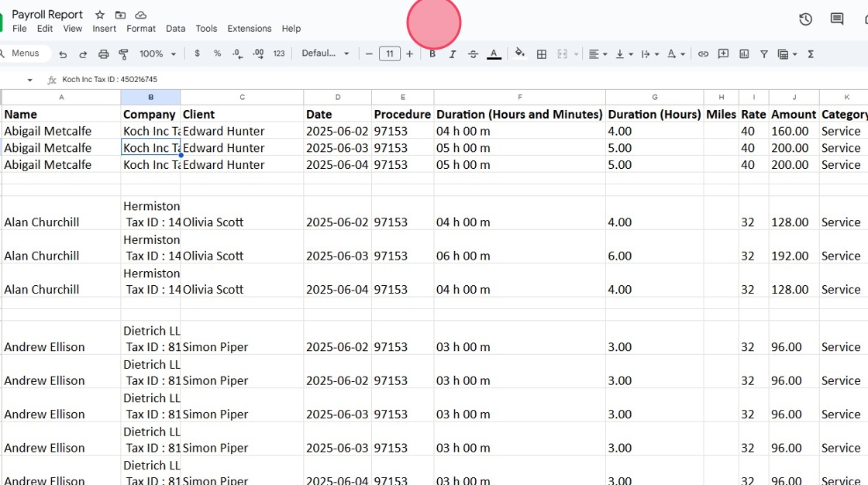This screenshot has width=868, height=485.
Task: Toggle the create a filter button
Action: pyautogui.click(x=764, y=54)
